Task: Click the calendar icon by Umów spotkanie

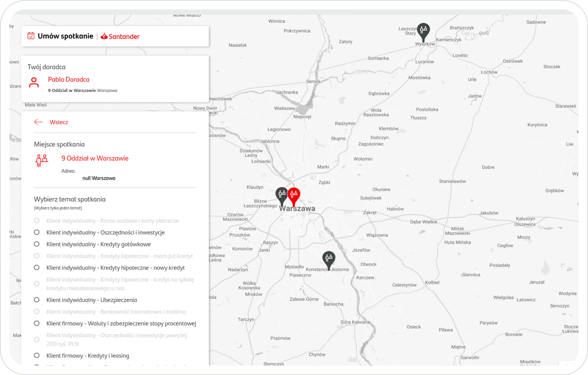Action: click(x=31, y=36)
